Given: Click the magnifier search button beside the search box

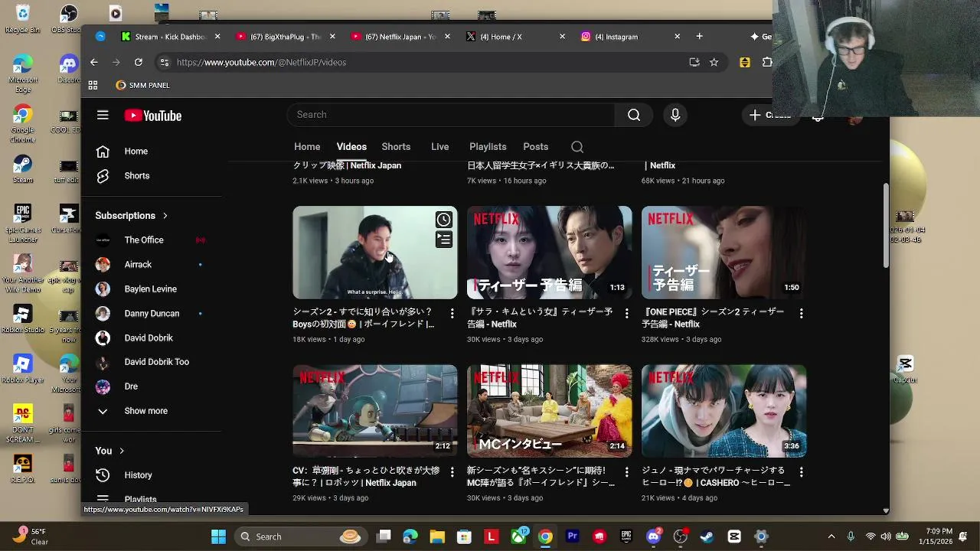Looking at the screenshot, I should (634, 115).
